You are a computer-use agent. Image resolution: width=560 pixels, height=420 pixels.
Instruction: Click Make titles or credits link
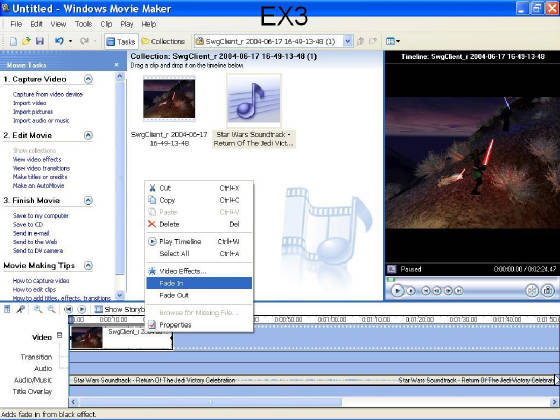pos(40,177)
